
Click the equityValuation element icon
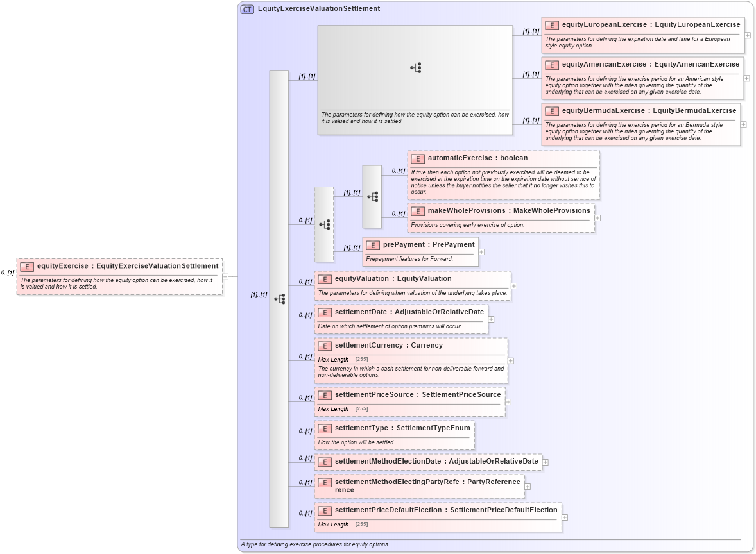pos(325,278)
